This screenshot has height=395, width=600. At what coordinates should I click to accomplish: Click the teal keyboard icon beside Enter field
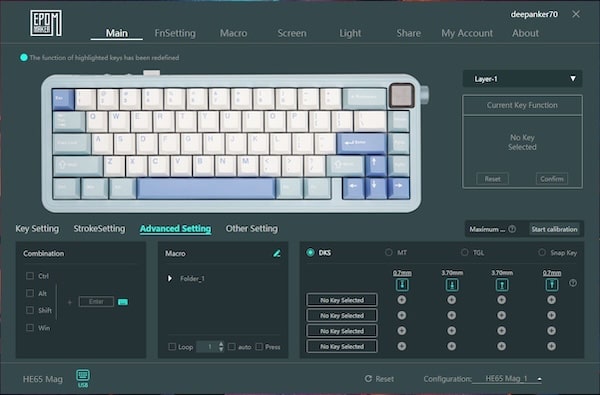tap(123, 302)
